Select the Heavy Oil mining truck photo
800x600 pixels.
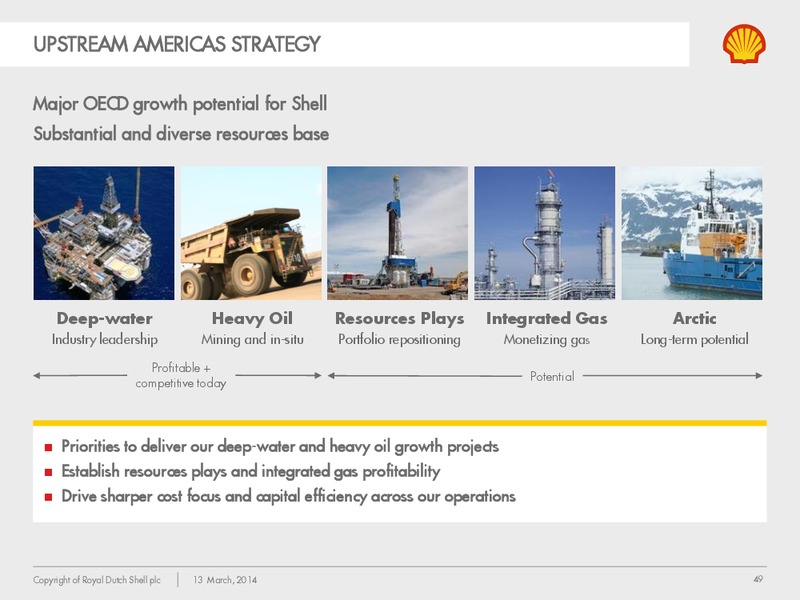pos(251,233)
